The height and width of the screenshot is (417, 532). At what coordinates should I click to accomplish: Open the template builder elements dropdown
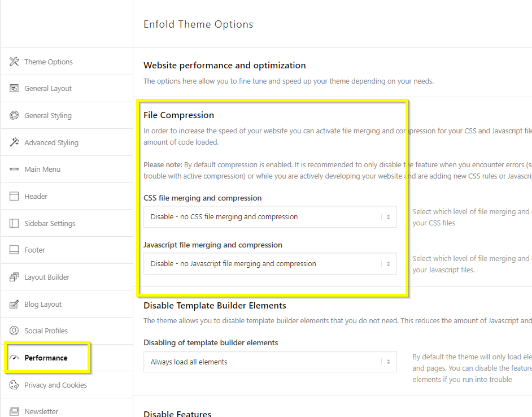(x=270, y=362)
